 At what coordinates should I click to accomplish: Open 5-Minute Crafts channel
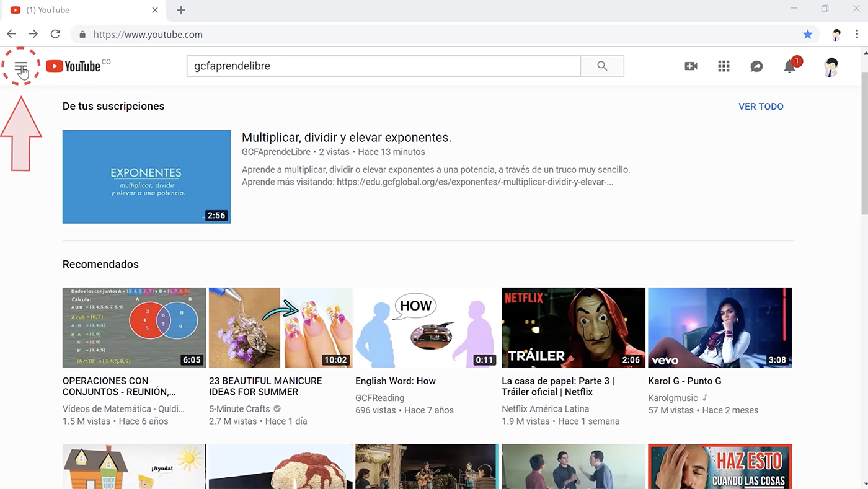pyautogui.click(x=239, y=409)
